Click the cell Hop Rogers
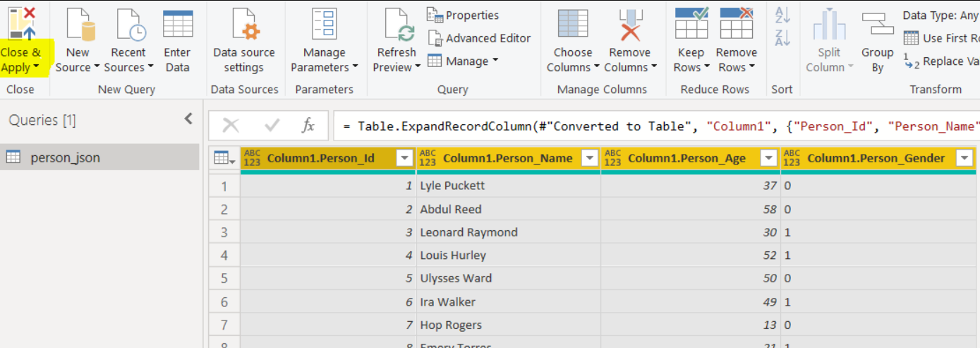The height and width of the screenshot is (348, 980). [x=508, y=325]
